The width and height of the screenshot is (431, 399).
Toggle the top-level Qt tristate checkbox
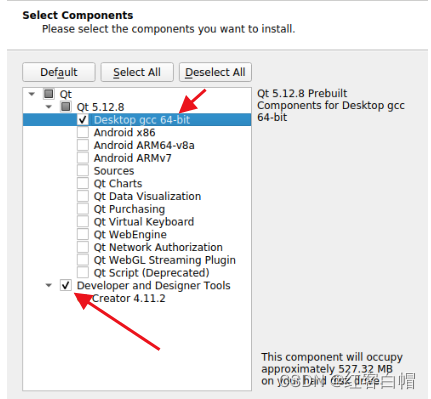click(49, 94)
